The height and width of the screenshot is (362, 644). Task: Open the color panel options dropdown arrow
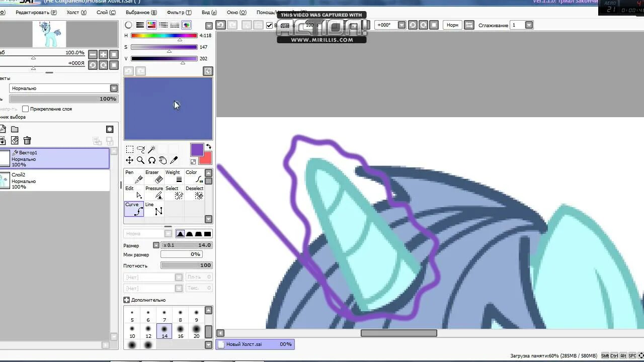(x=209, y=25)
